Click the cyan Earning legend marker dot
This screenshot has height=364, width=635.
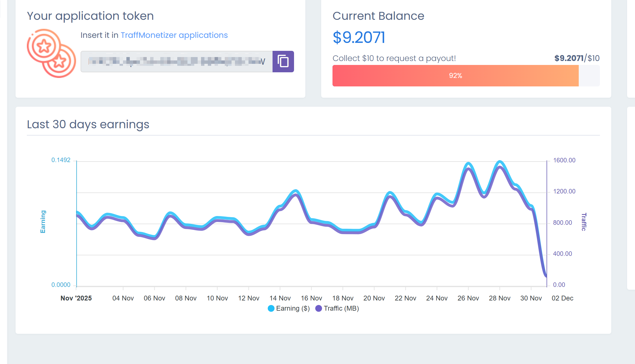pyautogui.click(x=271, y=308)
